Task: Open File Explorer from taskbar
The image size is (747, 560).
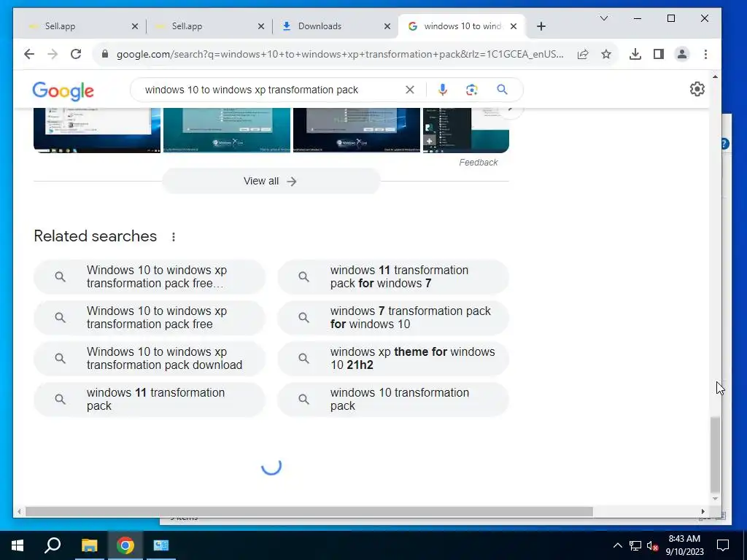Action: tap(89, 545)
